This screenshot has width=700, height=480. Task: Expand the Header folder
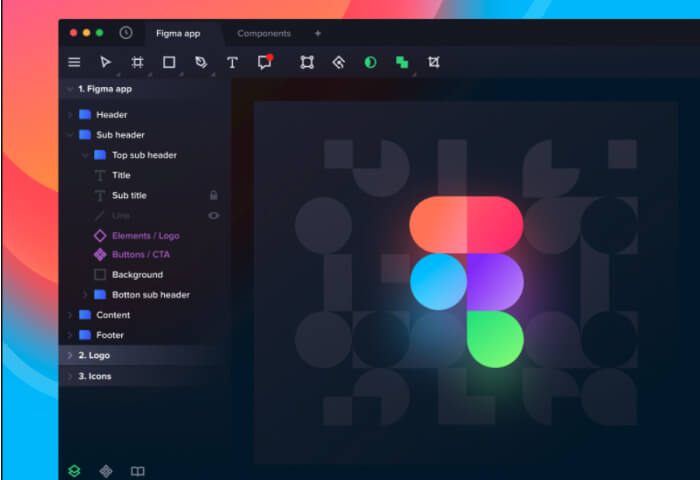(x=70, y=115)
